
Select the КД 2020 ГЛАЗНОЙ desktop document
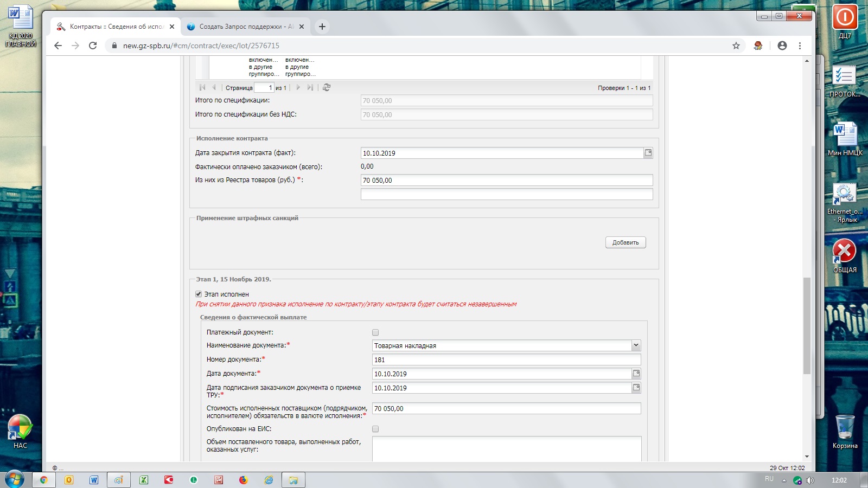pos(21,26)
